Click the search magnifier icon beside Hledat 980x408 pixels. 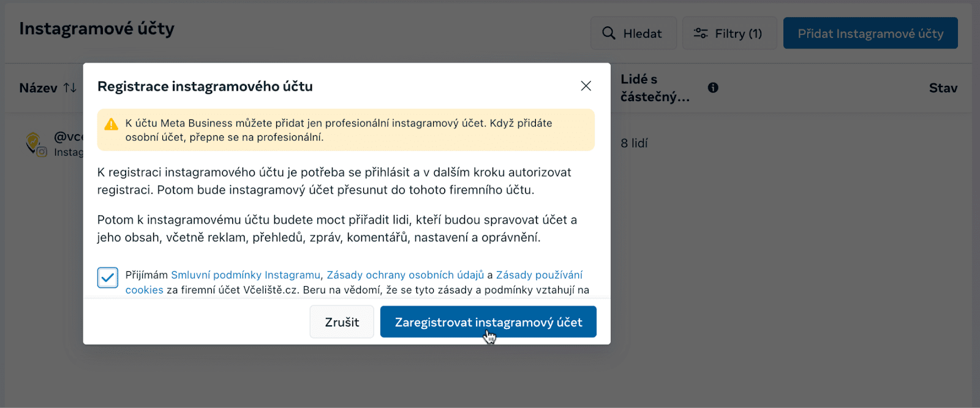pos(609,33)
